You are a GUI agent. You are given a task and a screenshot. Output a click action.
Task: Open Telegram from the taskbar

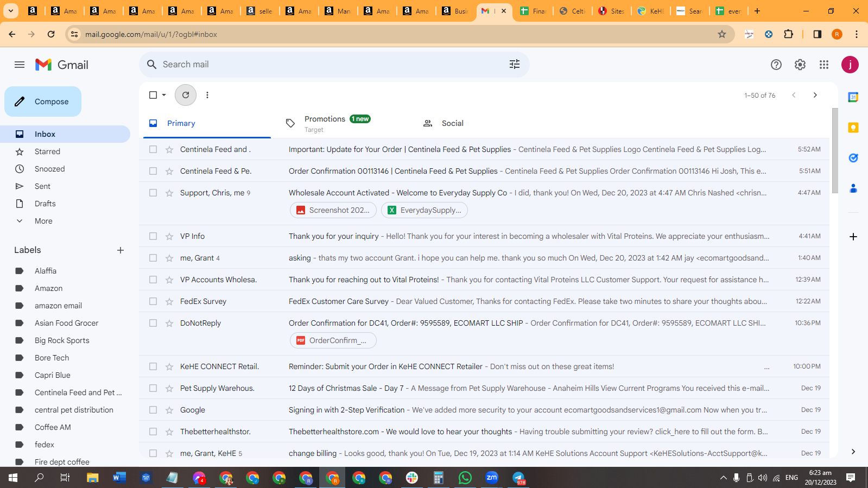coord(518,478)
